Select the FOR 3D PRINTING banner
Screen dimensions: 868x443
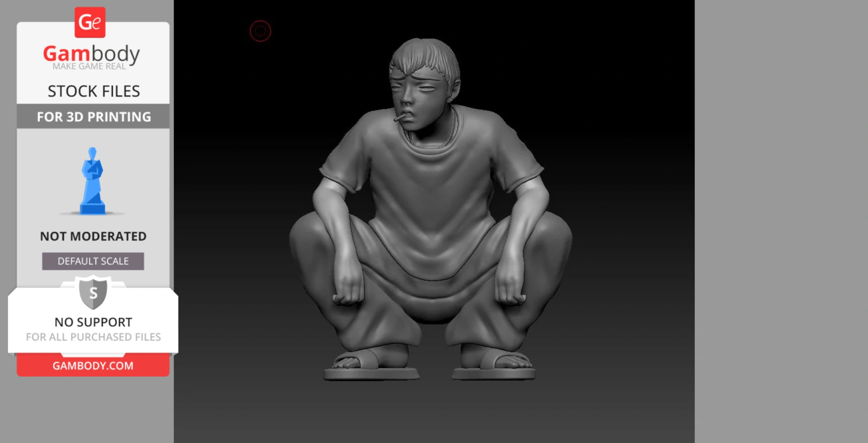tap(92, 117)
